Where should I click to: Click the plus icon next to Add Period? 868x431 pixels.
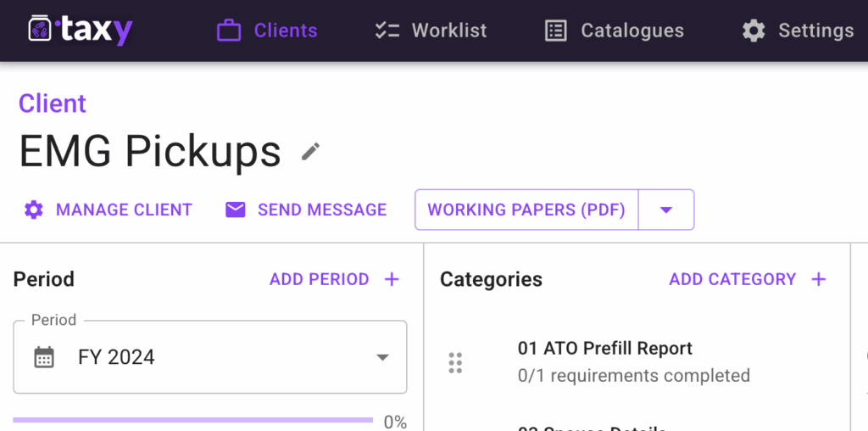click(x=392, y=279)
